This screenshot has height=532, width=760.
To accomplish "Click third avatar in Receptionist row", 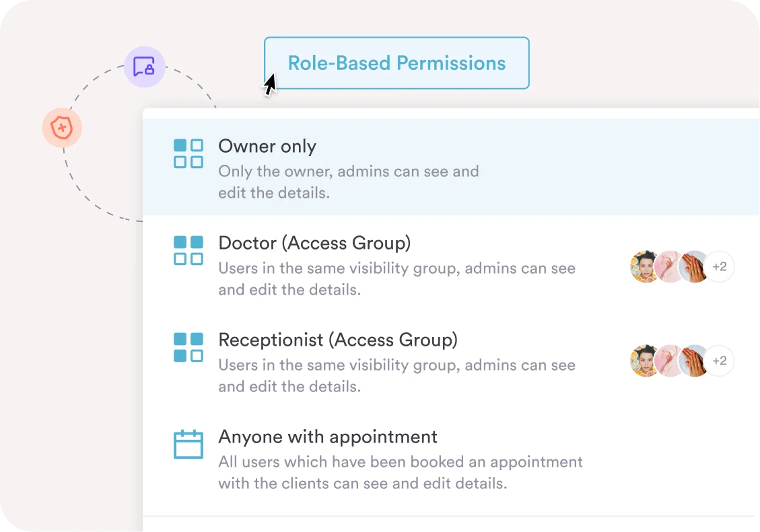I will pos(693,361).
